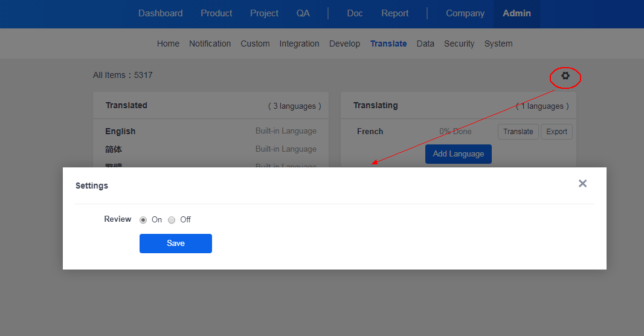Open the Dashboard menu
This screenshot has height=336, width=644.
tap(160, 13)
